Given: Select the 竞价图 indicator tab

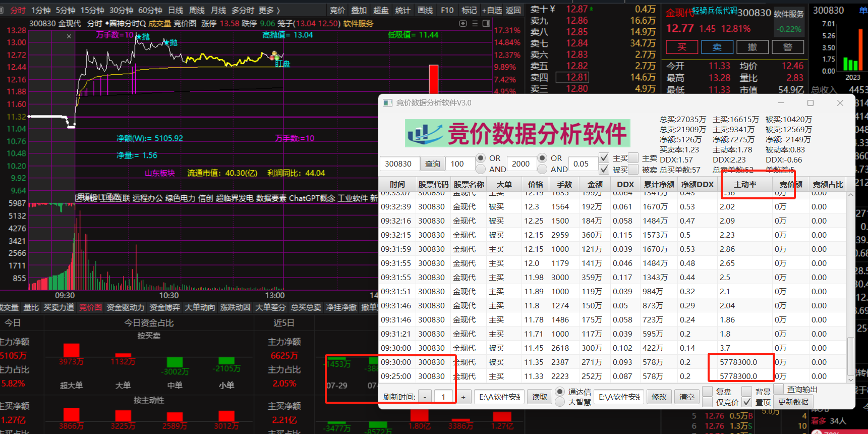Looking at the screenshot, I should (90, 307).
